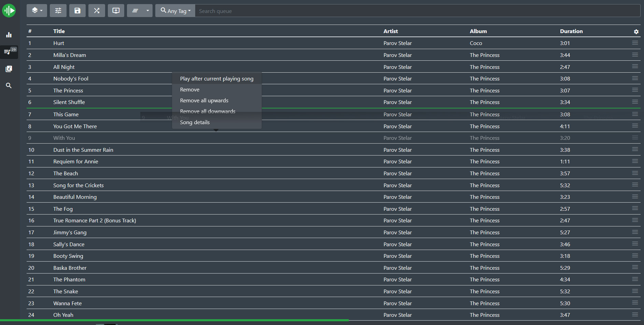
Task: Click the text lines toolbar button
Action: pos(135,11)
